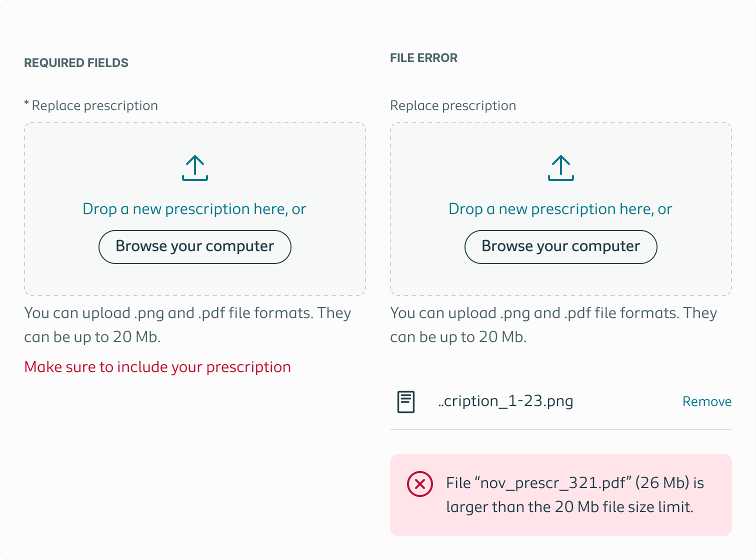Click the 'Make sure to include your prescription' error text
The width and height of the screenshot is (756, 560).
coord(157,366)
